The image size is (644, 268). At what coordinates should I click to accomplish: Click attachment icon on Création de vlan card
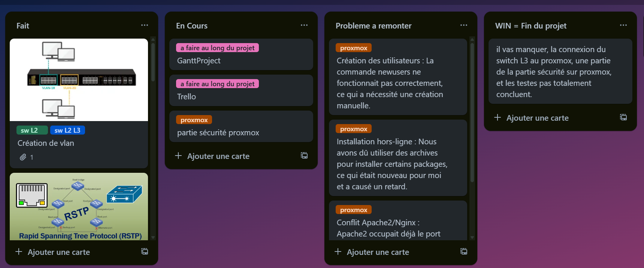tap(23, 157)
